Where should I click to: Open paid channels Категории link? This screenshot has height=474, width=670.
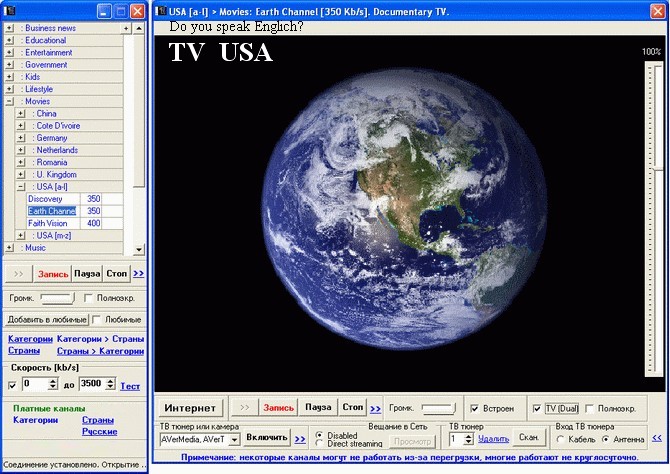pyautogui.click(x=35, y=420)
